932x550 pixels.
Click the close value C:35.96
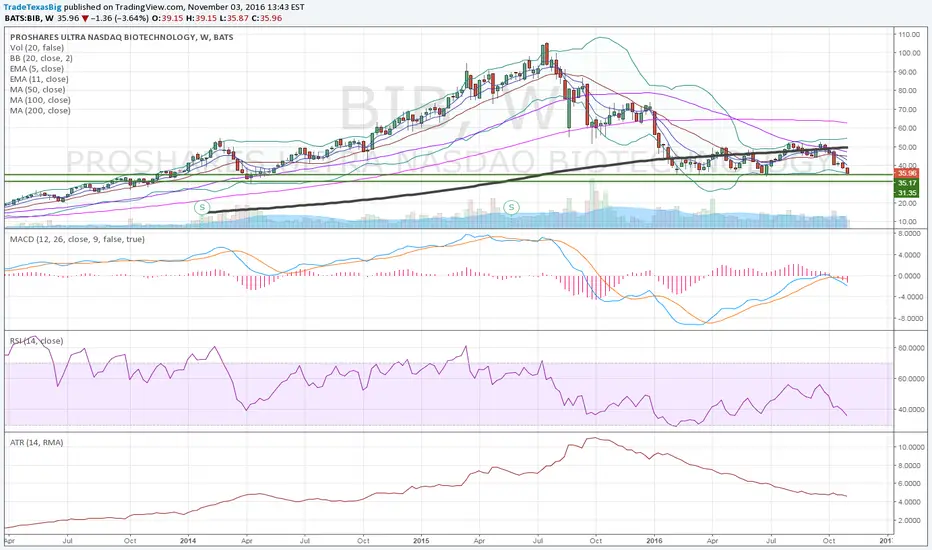point(266,18)
